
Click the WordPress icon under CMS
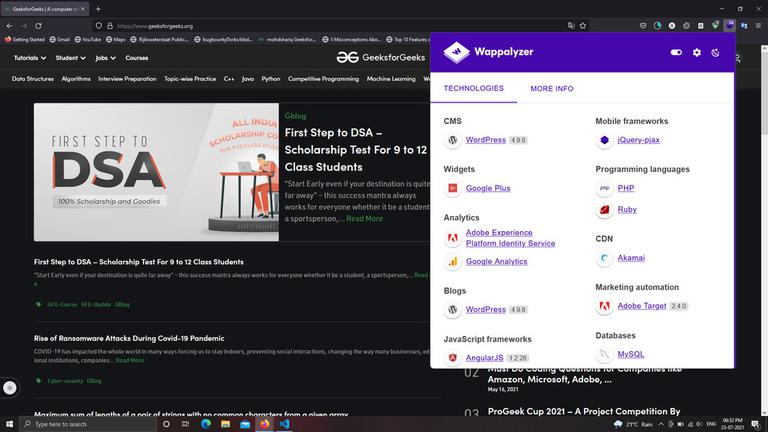(x=453, y=140)
